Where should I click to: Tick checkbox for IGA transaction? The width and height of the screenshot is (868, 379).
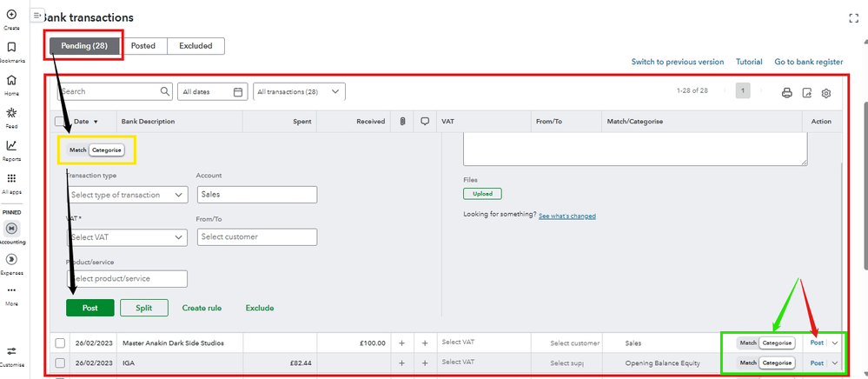click(x=60, y=363)
